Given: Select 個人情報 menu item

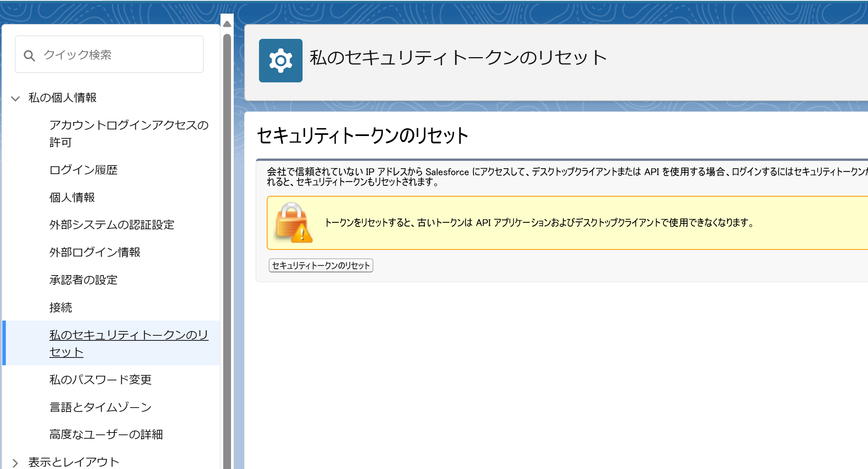Looking at the screenshot, I should [72, 197].
